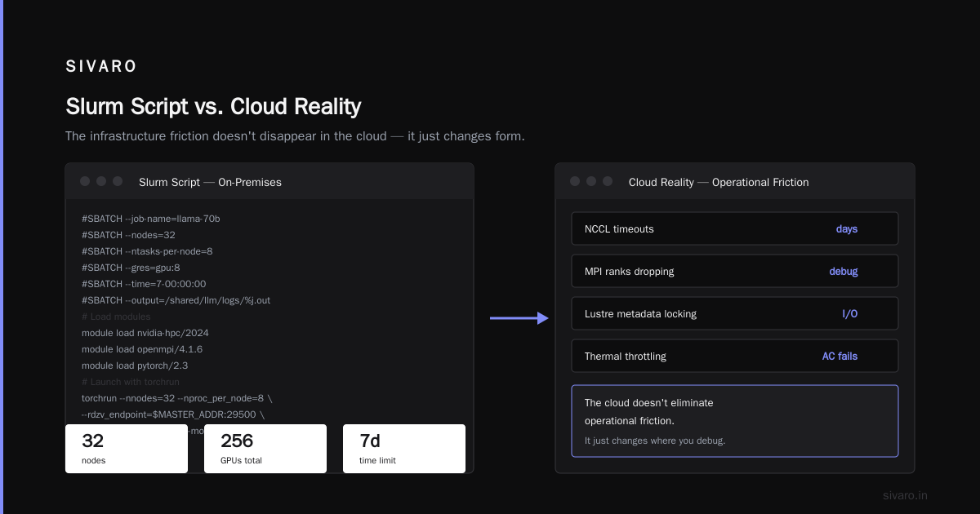Viewport: 980px width, 514px height.
Task: Click the "MPI ranks dropping" label
Action: pyautogui.click(x=630, y=272)
